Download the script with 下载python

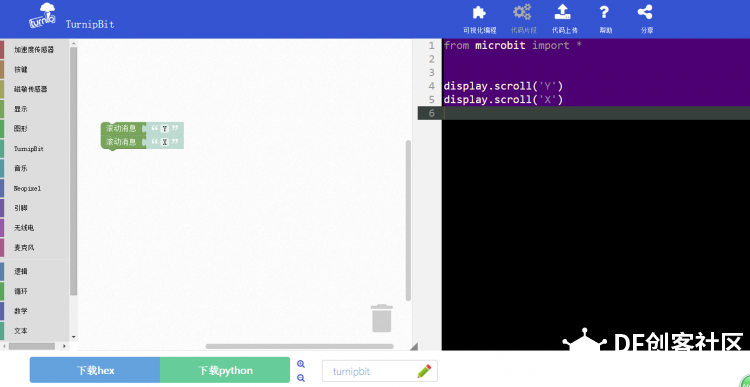point(225,370)
